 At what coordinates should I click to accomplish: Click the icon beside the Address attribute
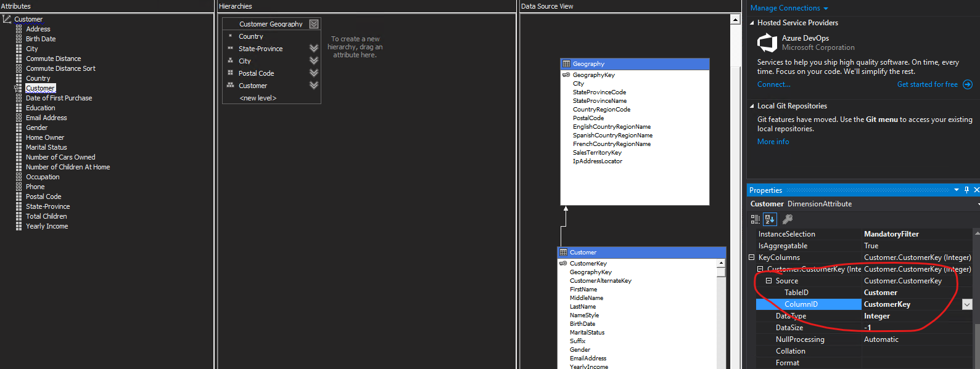19,29
